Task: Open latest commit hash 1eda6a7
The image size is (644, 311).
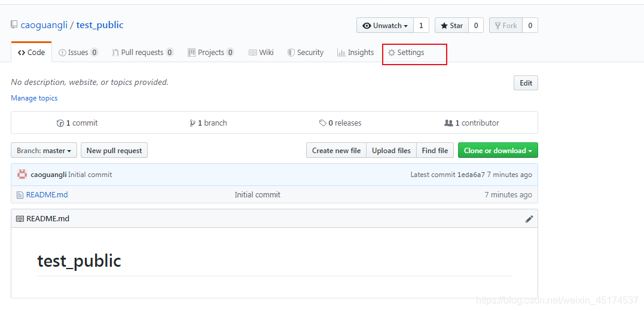Action: tap(471, 175)
